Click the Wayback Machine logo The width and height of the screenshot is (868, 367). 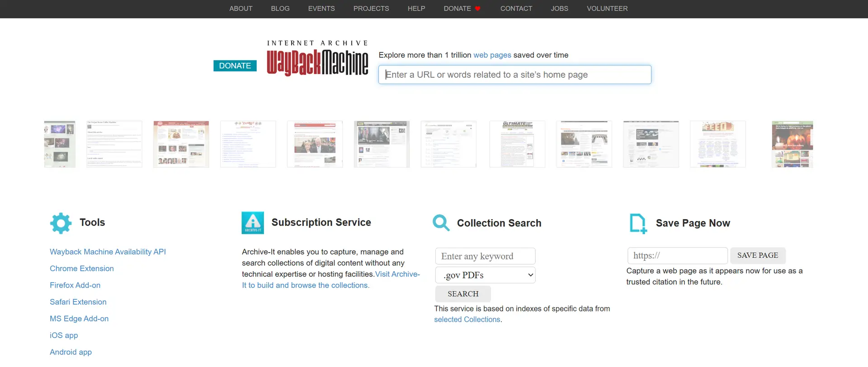(317, 58)
